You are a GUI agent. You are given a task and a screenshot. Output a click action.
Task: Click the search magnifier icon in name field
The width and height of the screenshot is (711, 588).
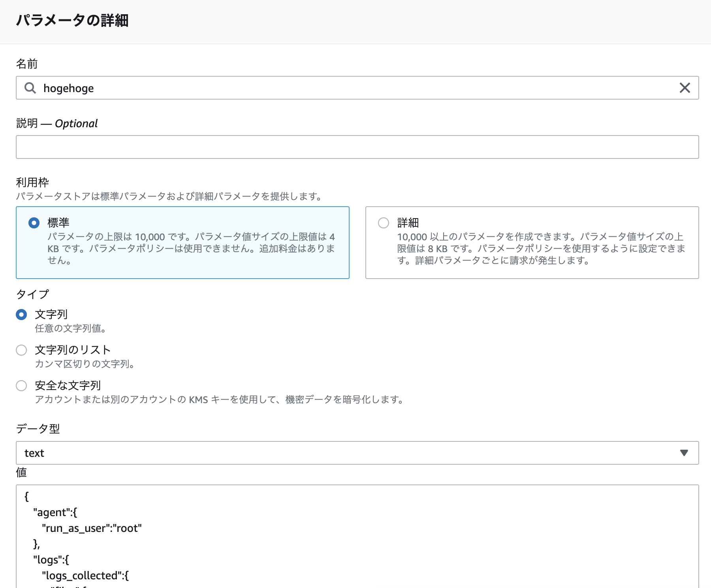pyautogui.click(x=31, y=88)
